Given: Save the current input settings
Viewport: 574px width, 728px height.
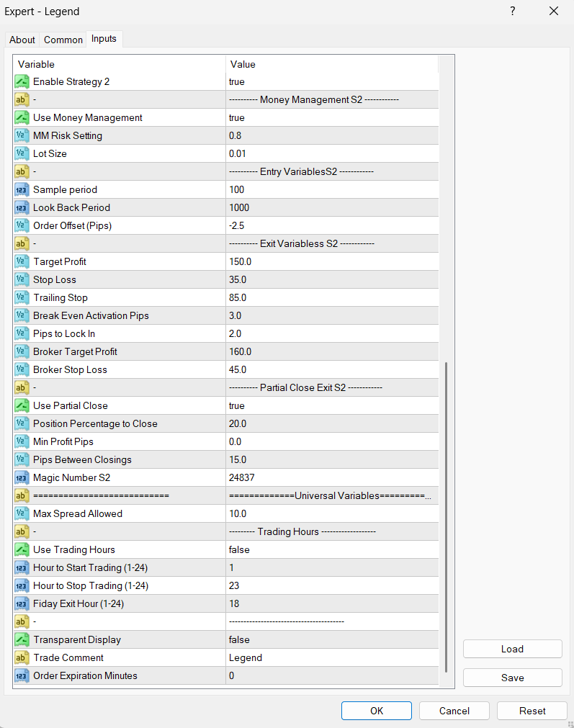Looking at the screenshot, I should (x=512, y=678).
